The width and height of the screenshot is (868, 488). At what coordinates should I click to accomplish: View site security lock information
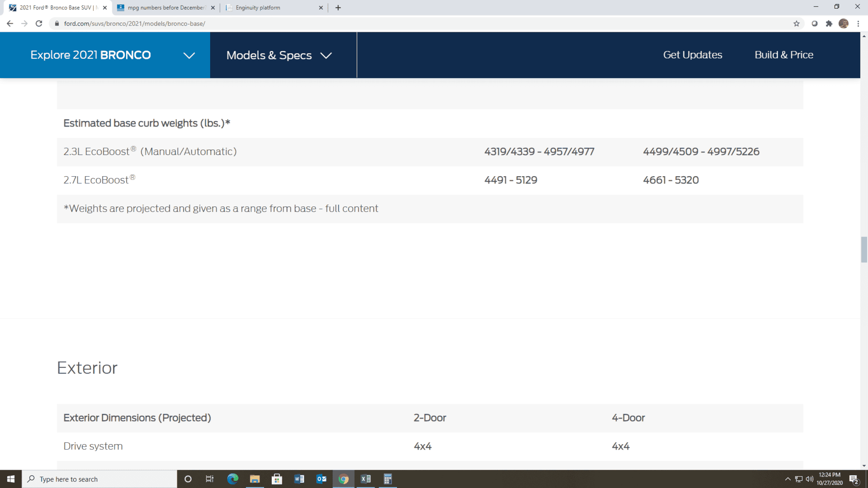57,23
